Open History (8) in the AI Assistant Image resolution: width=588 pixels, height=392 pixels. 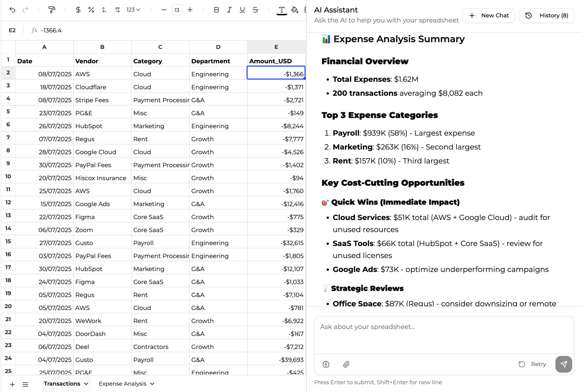[x=546, y=15]
